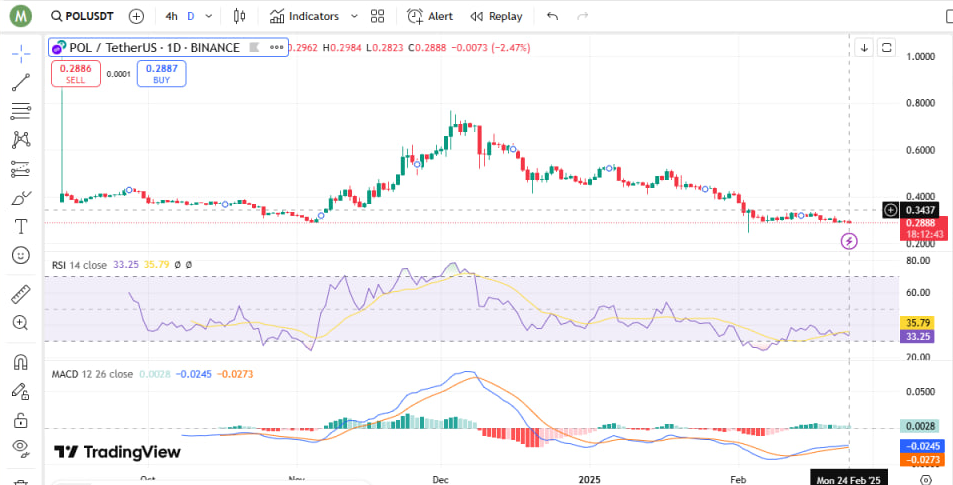Image resolution: width=953 pixels, height=485 pixels.
Task: Open the user profile avatar M
Action: tap(21, 16)
